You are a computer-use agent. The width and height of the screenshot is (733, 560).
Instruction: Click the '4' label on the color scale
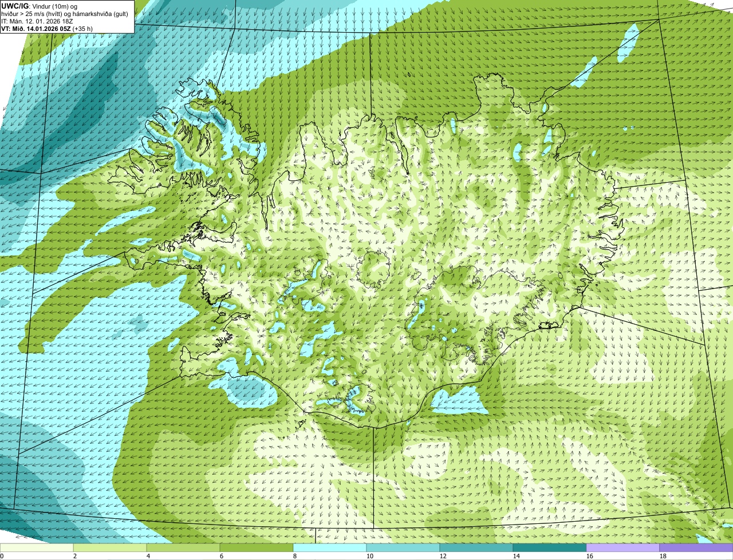coord(148,556)
